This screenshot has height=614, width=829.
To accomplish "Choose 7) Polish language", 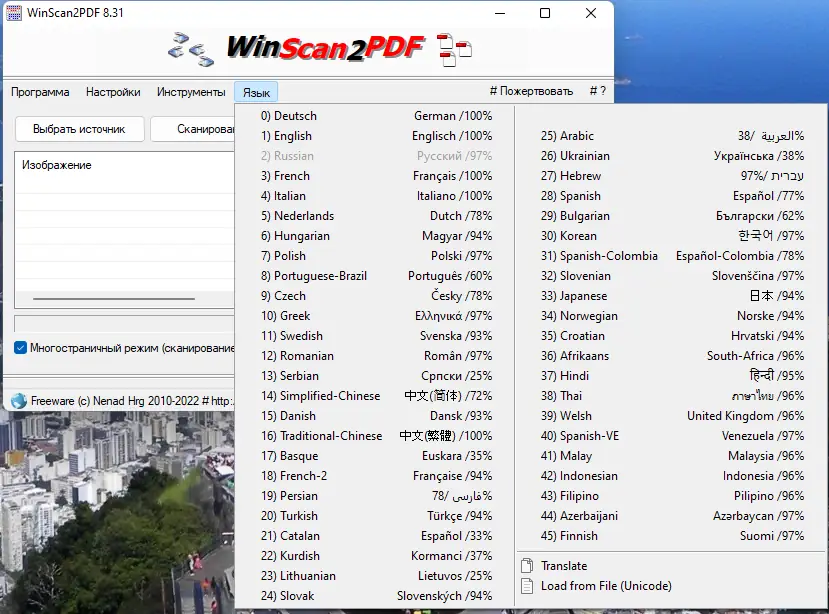I will [376, 256].
